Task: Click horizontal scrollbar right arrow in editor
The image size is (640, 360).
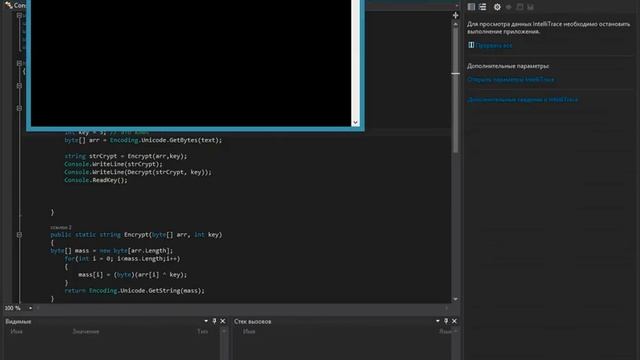Action: tap(447, 308)
